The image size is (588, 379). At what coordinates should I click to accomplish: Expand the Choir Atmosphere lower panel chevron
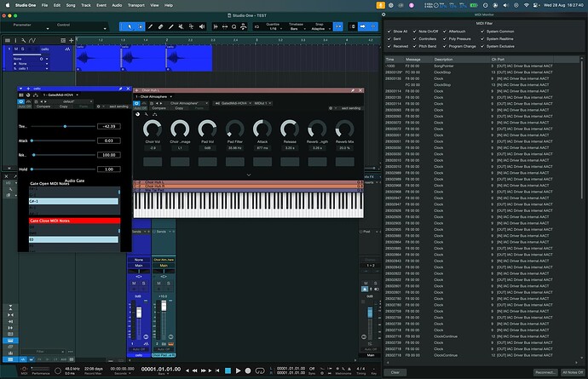[x=248, y=175]
